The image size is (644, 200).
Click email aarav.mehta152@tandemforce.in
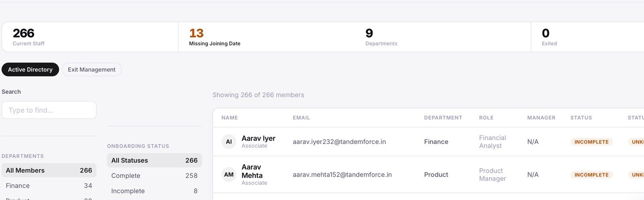point(342,175)
